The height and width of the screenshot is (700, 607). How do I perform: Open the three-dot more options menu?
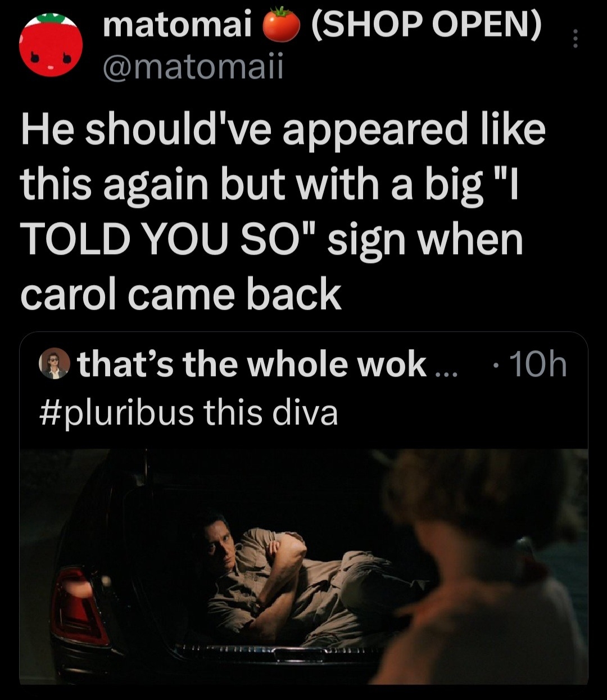tap(574, 38)
